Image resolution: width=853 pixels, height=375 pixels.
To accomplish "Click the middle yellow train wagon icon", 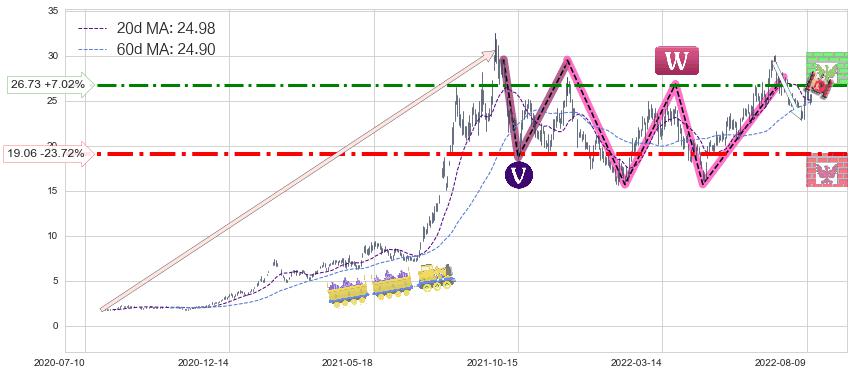I will click(x=393, y=285).
